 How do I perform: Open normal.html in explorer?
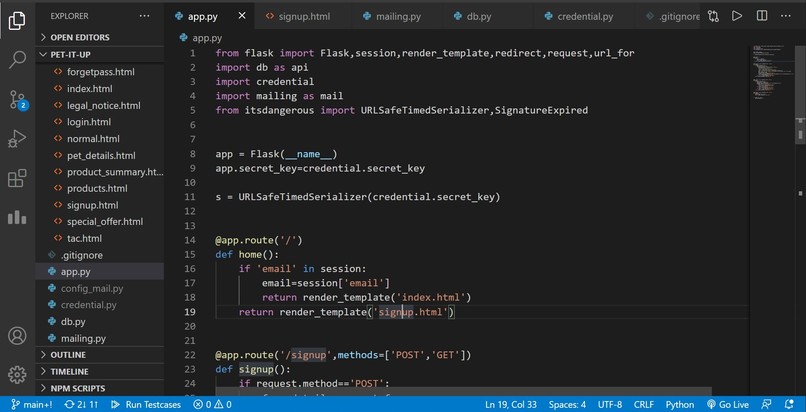click(100, 139)
